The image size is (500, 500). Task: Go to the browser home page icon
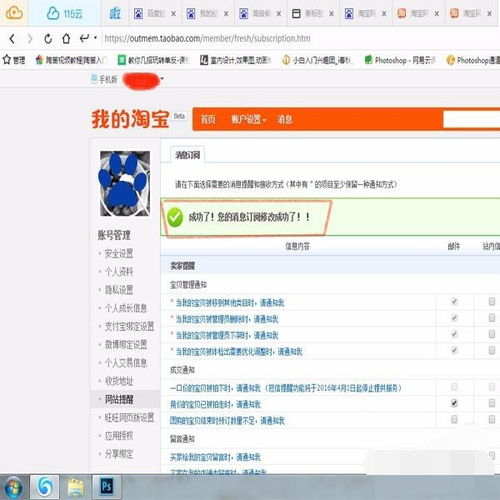click(x=66, y=39)
